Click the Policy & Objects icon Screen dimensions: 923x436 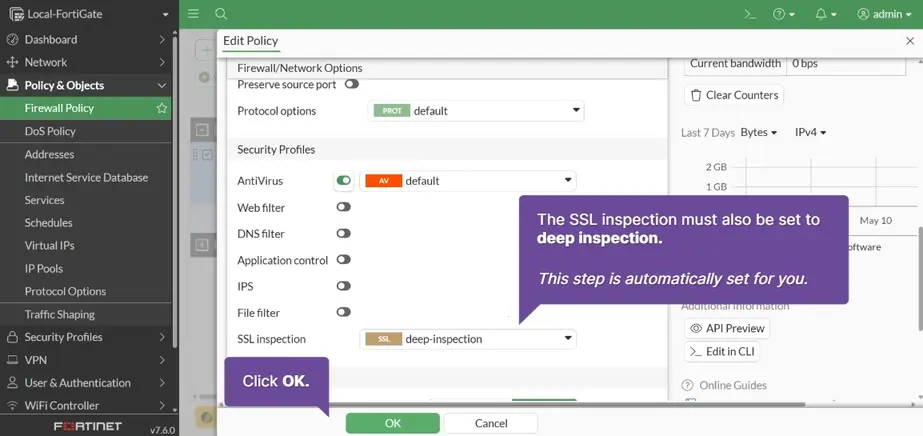point(12,85)
